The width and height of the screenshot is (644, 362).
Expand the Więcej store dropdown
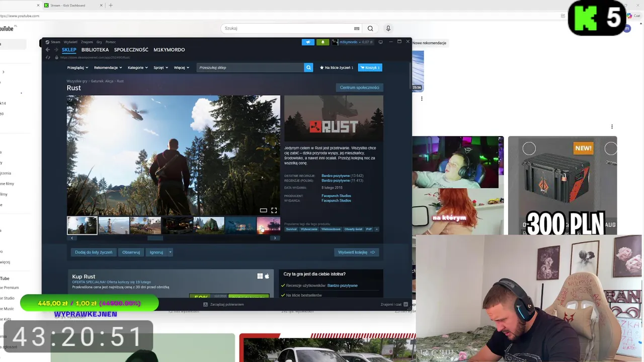[182, 67]
